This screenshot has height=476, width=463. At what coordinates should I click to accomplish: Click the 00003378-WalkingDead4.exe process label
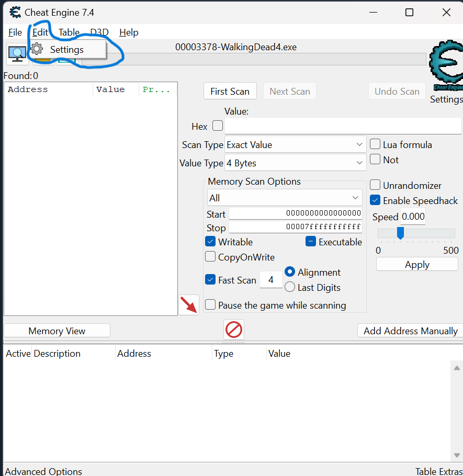coord(236,47)
